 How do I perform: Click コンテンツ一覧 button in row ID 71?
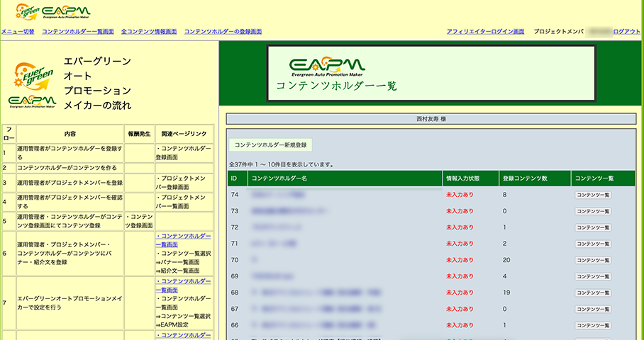pos(593,244)
